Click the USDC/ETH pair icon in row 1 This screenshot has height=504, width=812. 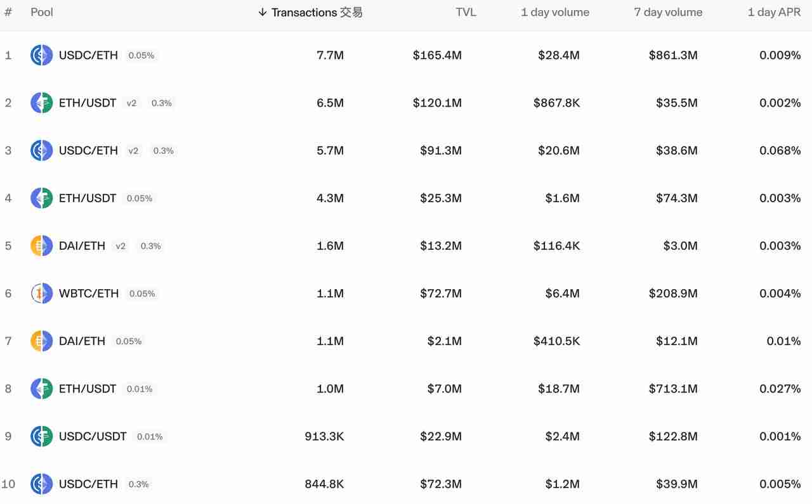[41, 55]
